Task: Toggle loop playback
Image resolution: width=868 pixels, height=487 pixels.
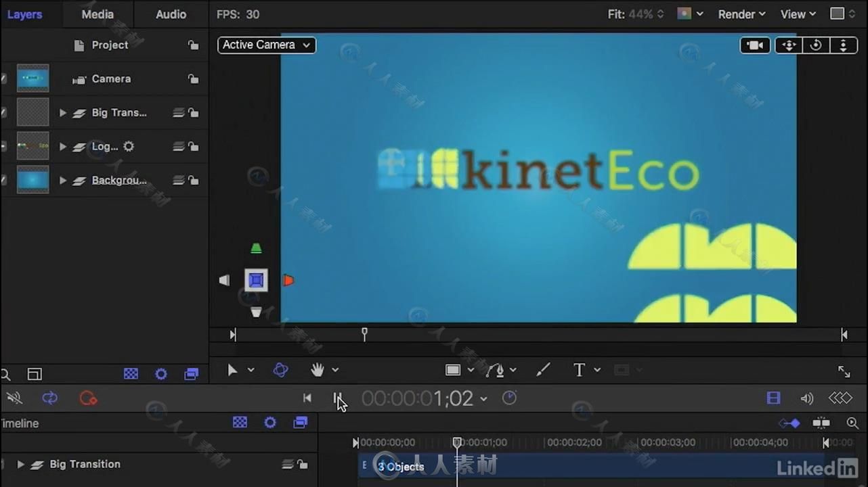Action: [x=50, y=398]
